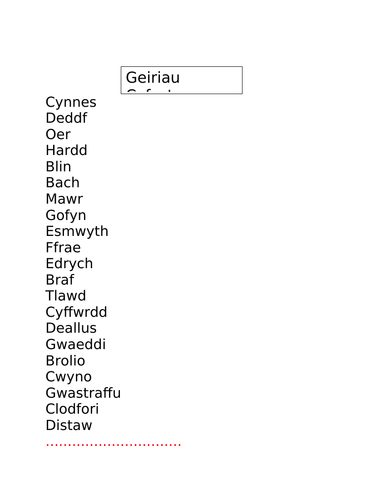The image size is (386, 500).
Task: Select the word Deallus
Action: 71,328
